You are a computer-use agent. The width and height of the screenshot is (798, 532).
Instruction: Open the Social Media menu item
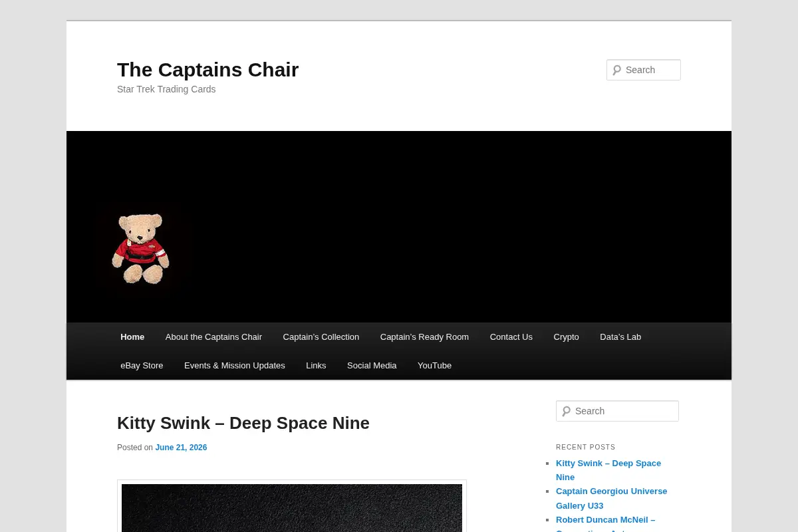(x=372, y=366)
